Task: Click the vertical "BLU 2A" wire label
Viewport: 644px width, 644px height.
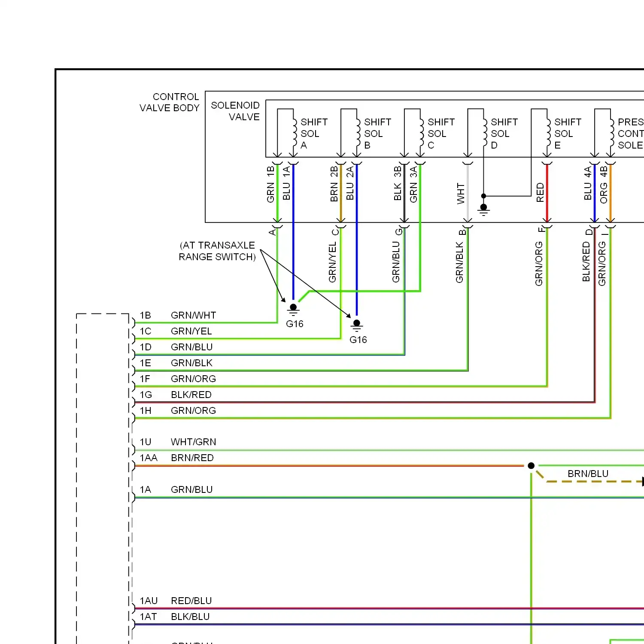Action: coord(350,184)
